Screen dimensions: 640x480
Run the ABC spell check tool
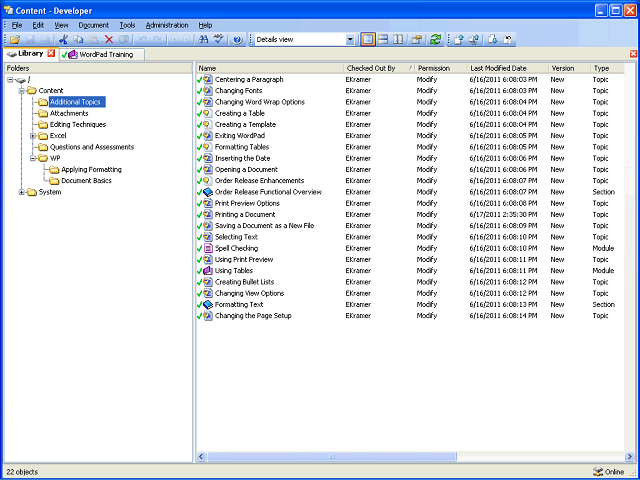[x=219, y=40]
